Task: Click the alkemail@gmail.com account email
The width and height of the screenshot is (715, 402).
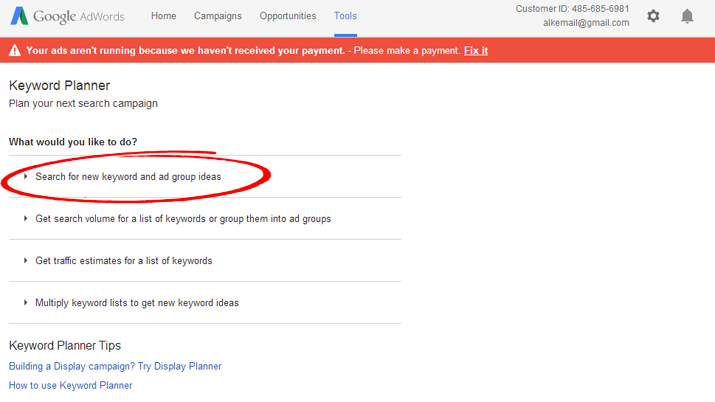Action: [x=586, y=23]
